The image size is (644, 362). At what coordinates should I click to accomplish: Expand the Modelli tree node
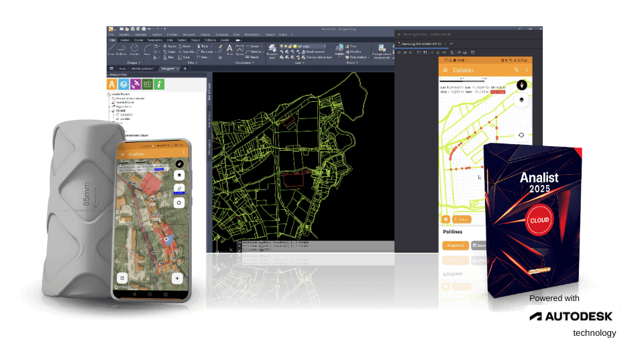tap(109, 111)
